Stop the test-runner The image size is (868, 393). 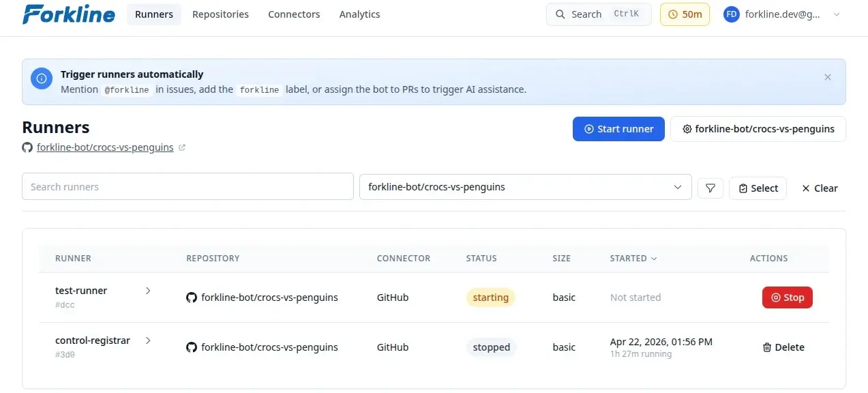tap(788, 297)
